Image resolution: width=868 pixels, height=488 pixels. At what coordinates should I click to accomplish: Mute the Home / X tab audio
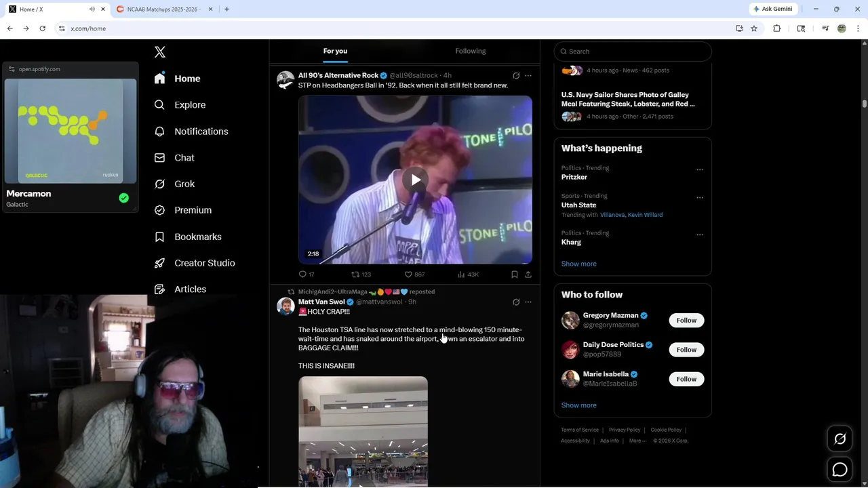[92, 9]
